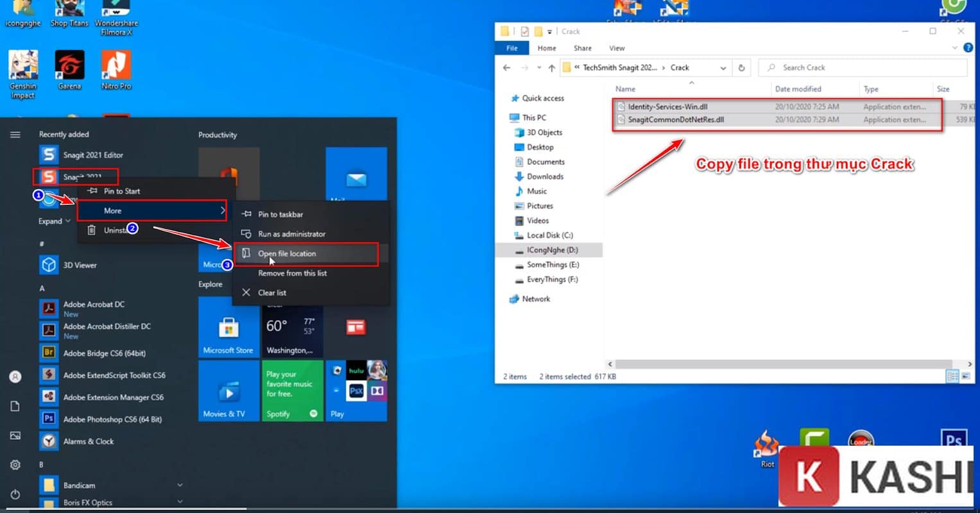Select Open file location from the context menu
This screenshot has width=980, height=513.
coord(285,253)
